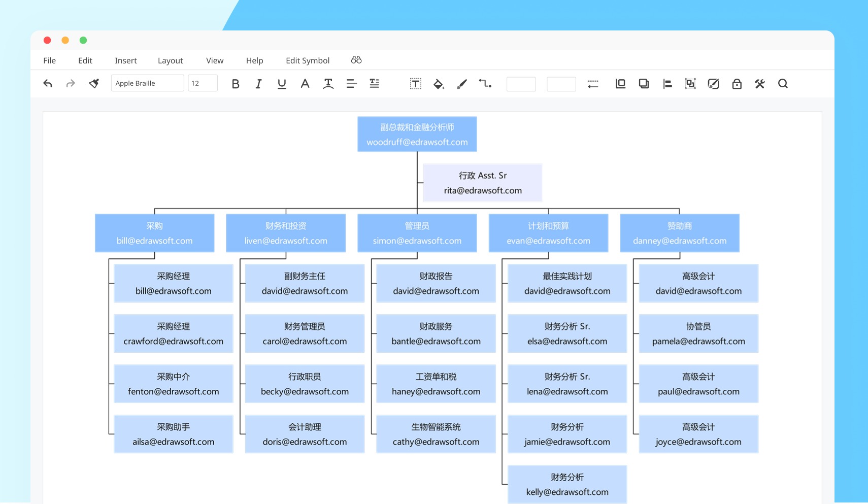Select the fenton@edrawsoft.com box
Screen dimensions: 868x504
pyautogui.click(x=174, y=384)
